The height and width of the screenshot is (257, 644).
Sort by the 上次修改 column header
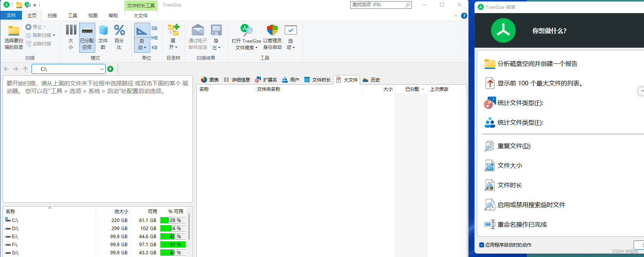pos(446,89)
